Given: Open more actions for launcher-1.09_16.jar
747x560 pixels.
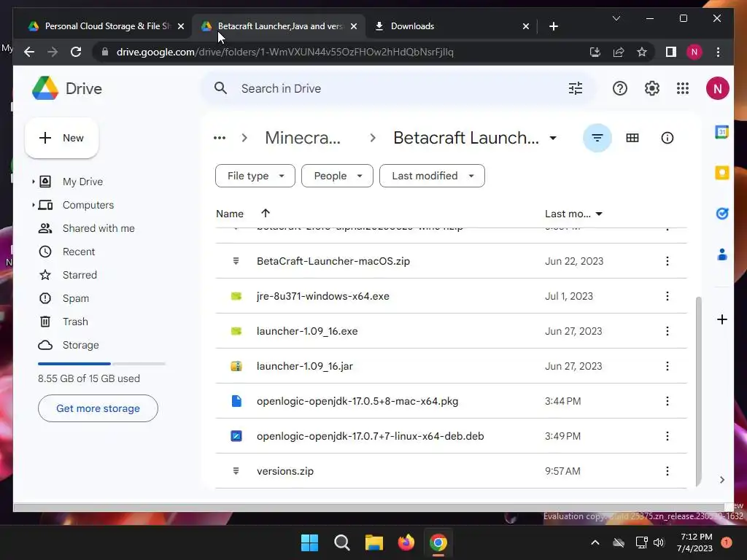Looking at the screenshot, I should [x=667, y=366].
